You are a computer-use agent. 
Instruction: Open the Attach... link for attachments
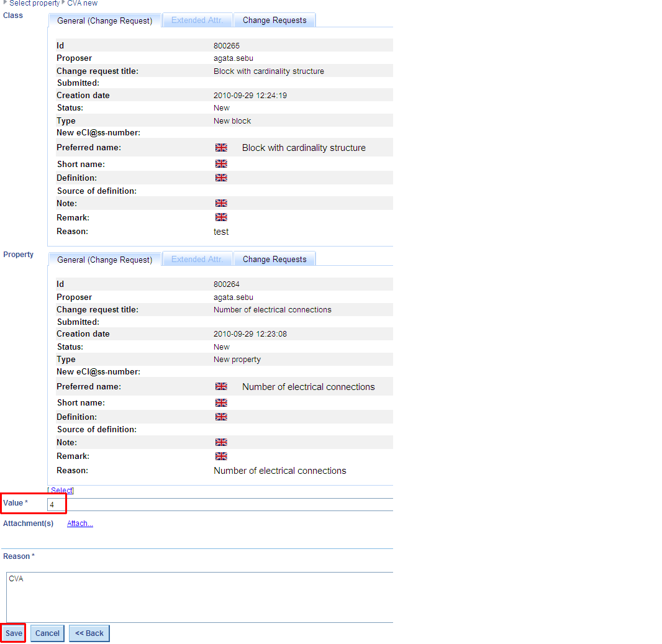coord(80,524)
